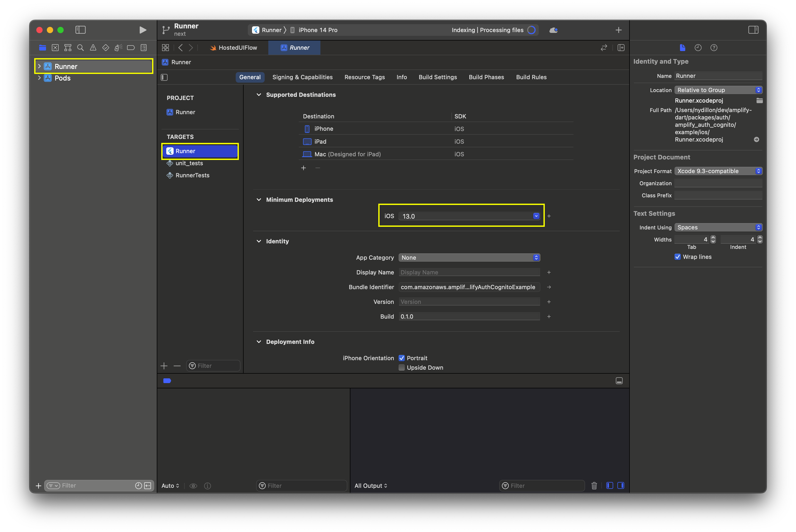796x532 pixels.
Task: Show the History inspector clock icon
Action: click(x=698, y=48)
